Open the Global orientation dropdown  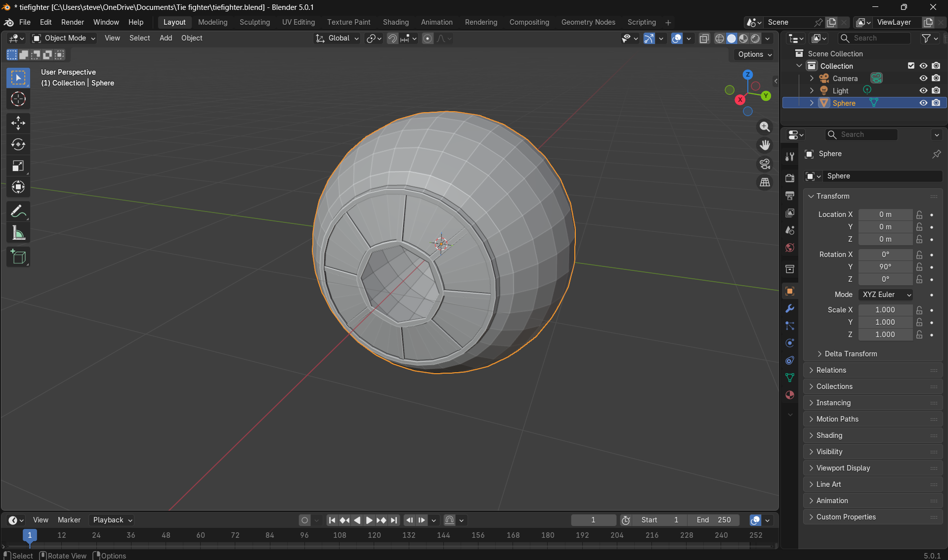337,38
